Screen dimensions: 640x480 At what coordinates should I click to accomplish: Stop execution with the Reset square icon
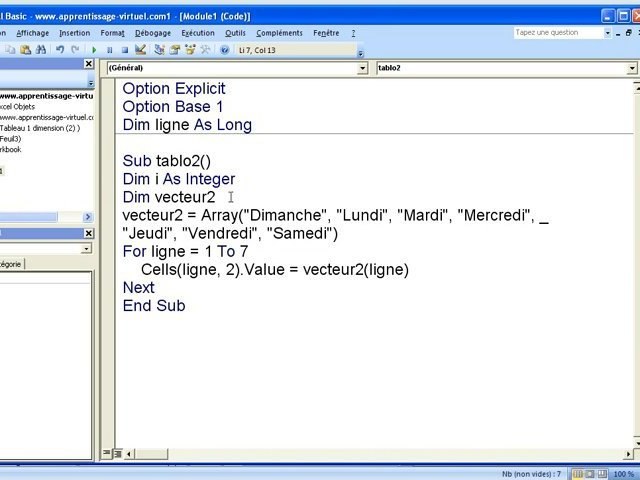125,50
